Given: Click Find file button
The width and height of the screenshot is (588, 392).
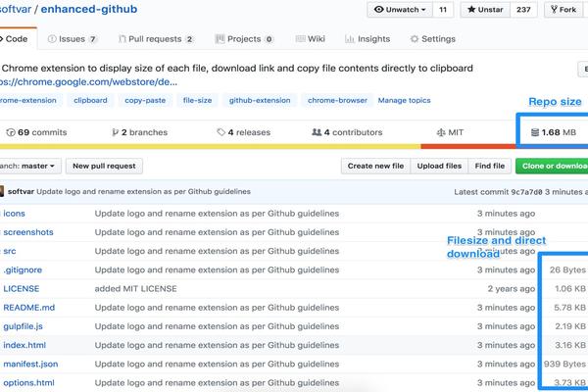Looking at the screenshot, I should coord(490,166).
